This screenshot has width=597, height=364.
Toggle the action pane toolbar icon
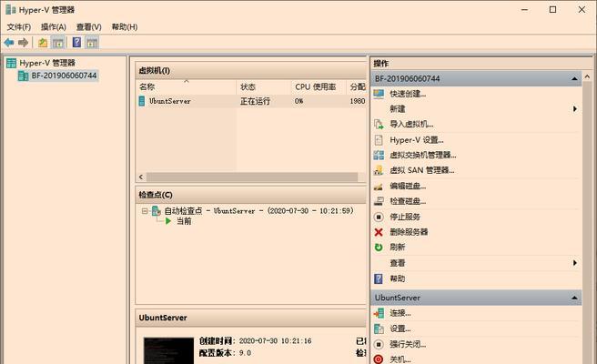coord(92,43)
